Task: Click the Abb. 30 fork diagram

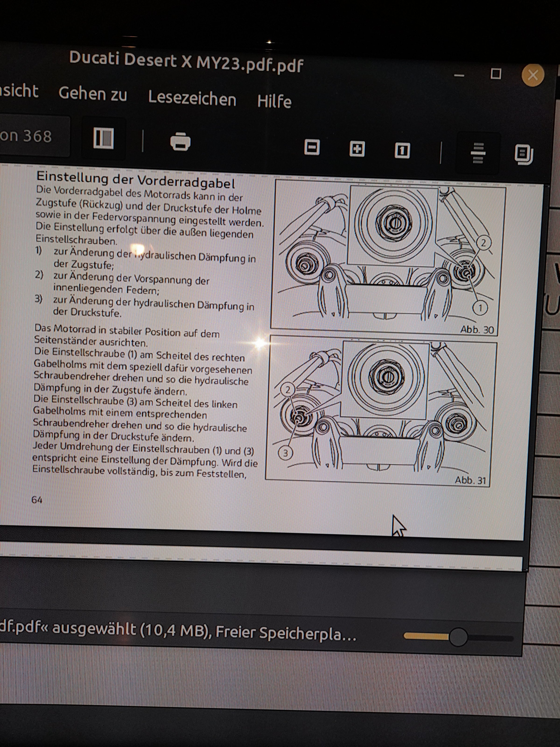Action: point(388,257)
